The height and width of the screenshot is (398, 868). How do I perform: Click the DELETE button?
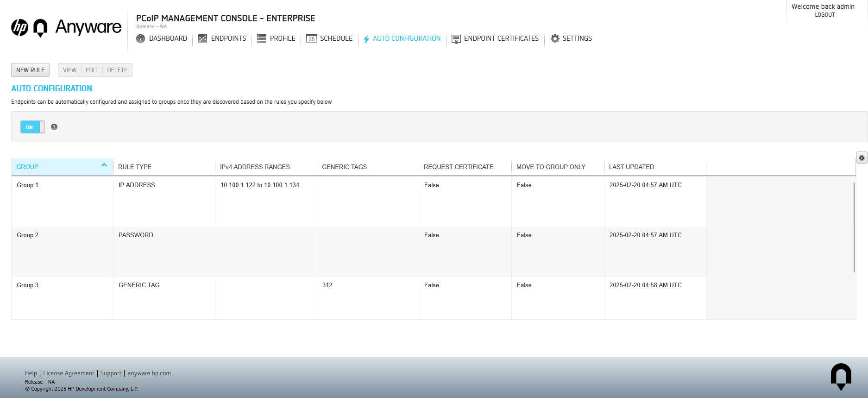pyautogui.click(x=117, y=70)
